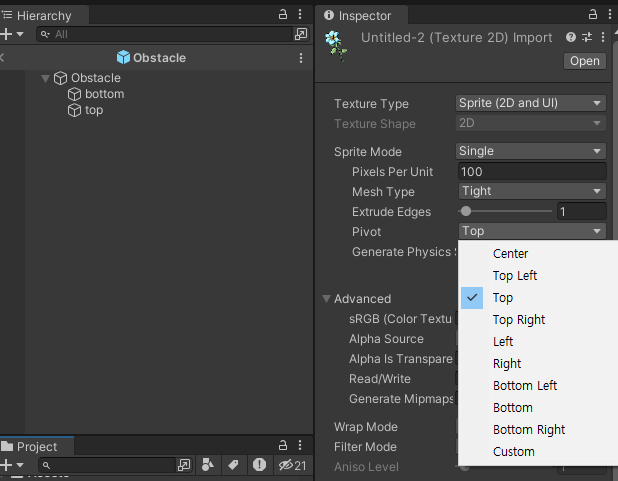Open the importer presets sliders icon

(587, 37)
